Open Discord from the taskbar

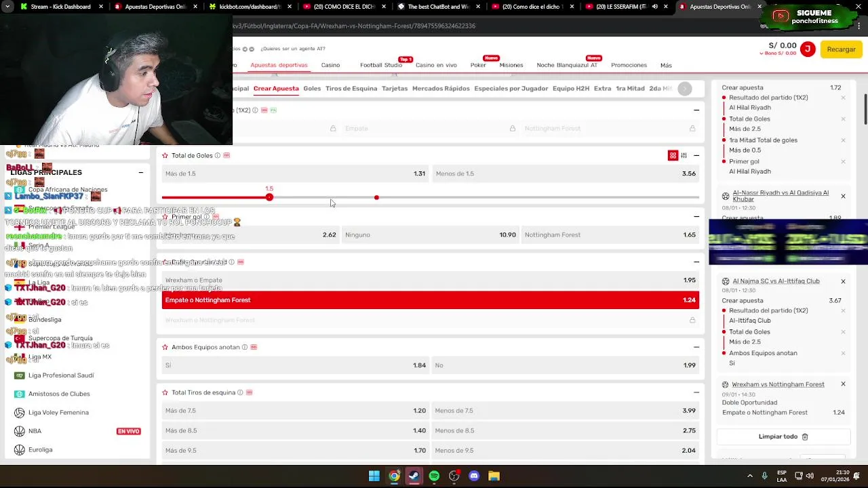click(x=474, y=476)
